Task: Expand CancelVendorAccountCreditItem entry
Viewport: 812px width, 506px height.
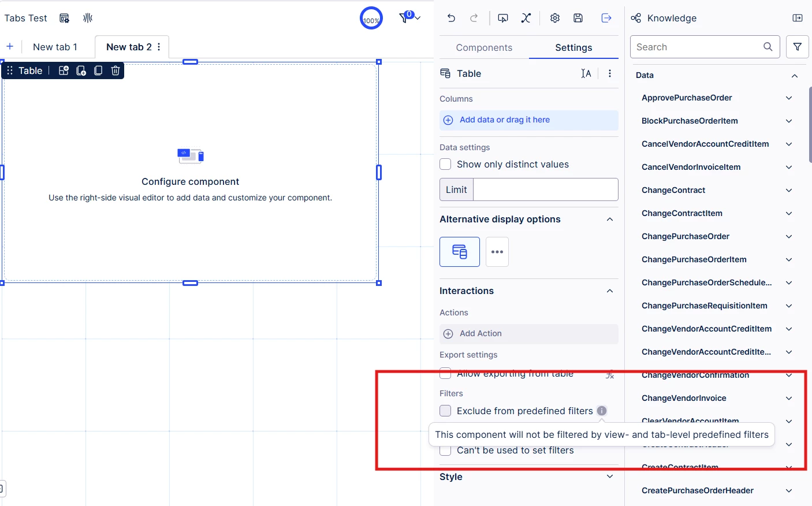Action: click(789, 144)
